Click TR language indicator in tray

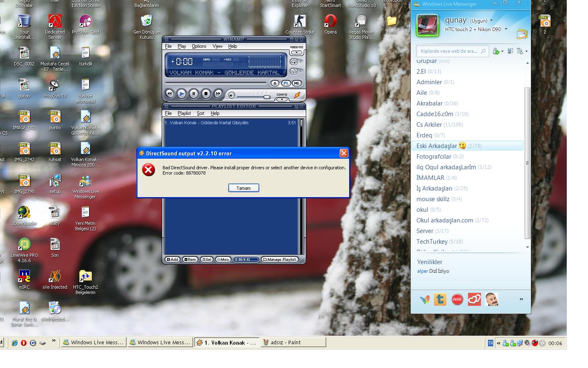[x=490, y=343]
